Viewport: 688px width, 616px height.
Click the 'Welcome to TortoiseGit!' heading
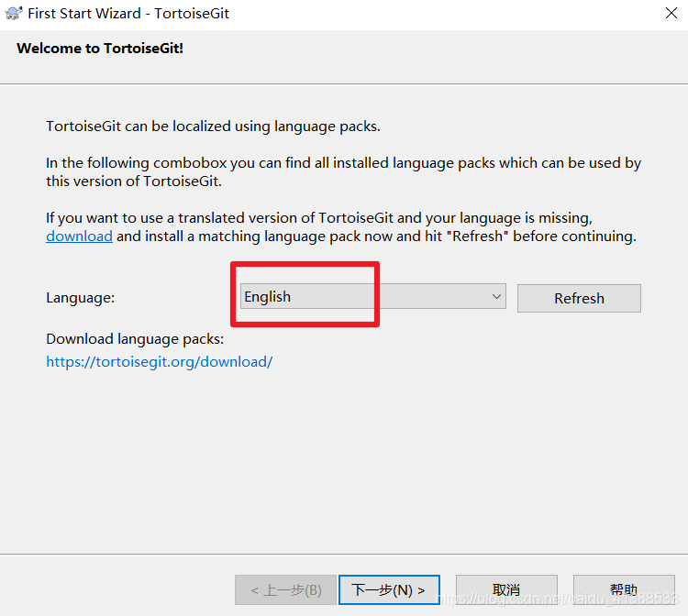(x=100, y=49)
